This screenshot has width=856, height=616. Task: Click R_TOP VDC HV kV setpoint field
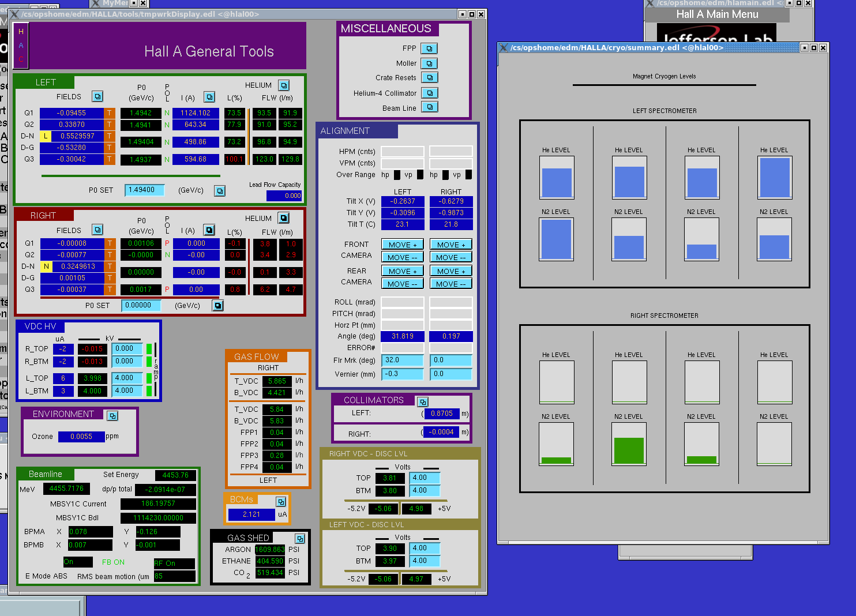tap(127, 348)
